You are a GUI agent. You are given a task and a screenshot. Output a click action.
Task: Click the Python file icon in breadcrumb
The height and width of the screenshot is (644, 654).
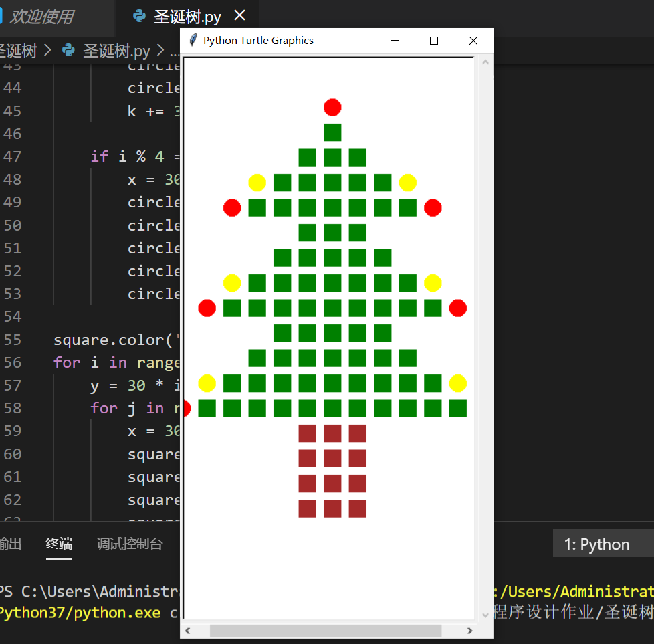68,50
